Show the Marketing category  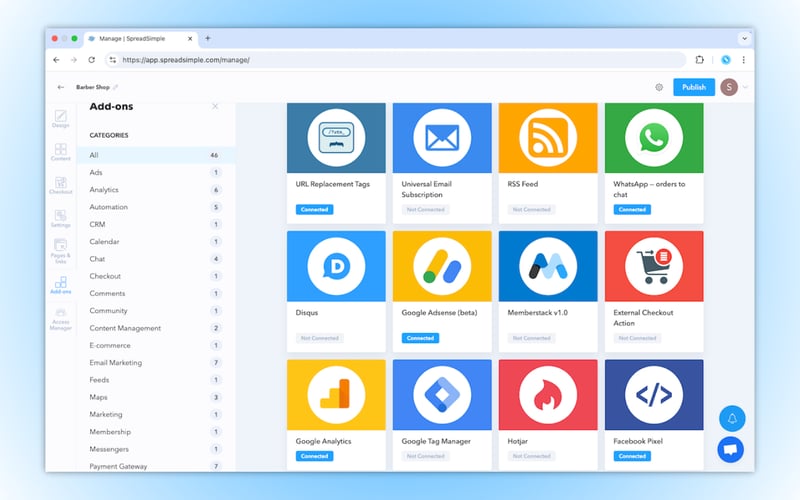click(x=156, y=415)
